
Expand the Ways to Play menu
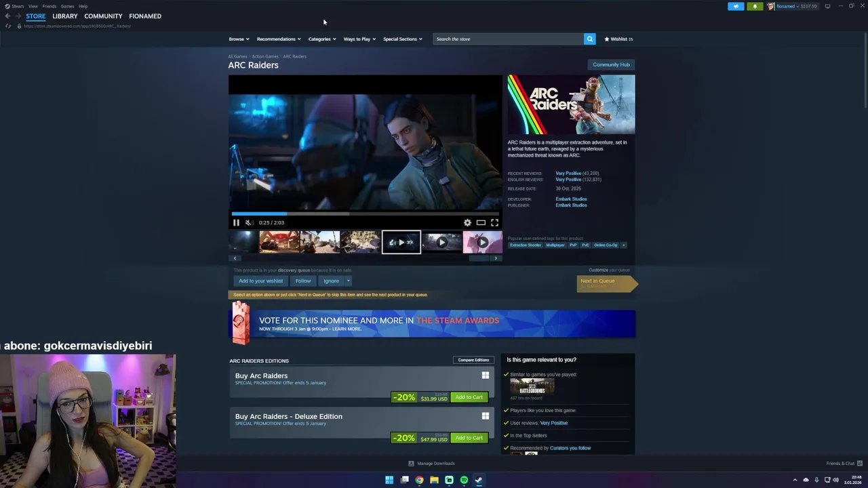[x=359, y=39]
